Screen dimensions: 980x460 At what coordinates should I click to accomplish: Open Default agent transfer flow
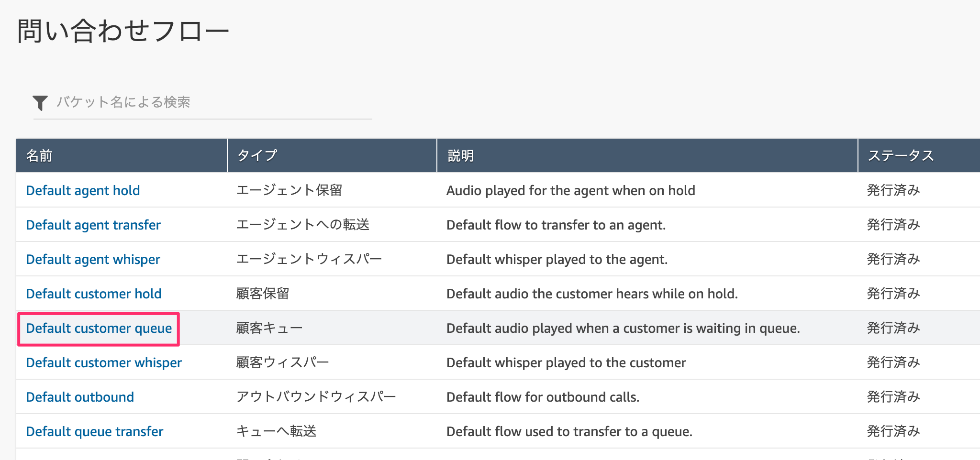[x=93, y=225]
